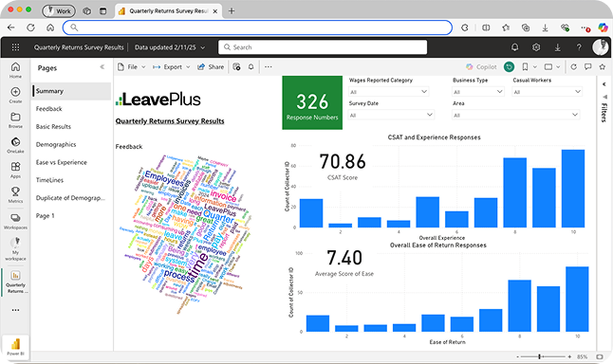Image resolution: width=613 pixels, height=364 pixels.
Task: Select the Page 1 page
Action: pos(71,215)
